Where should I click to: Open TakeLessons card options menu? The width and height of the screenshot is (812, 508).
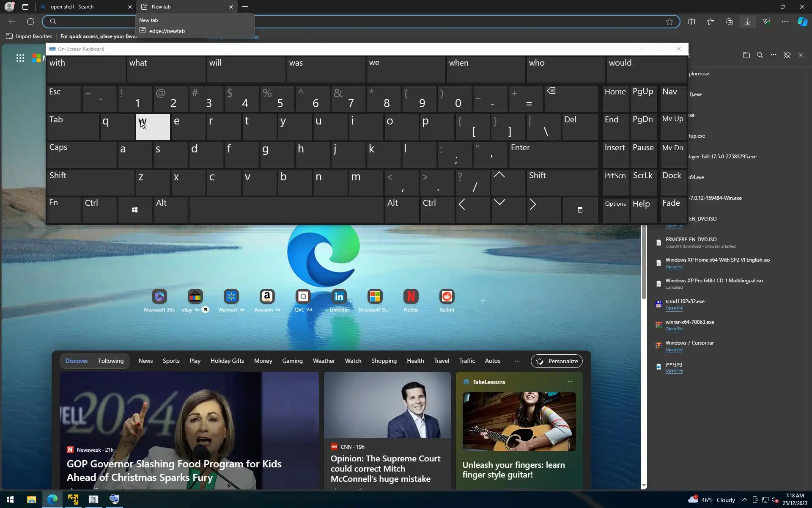pos(570,382)
